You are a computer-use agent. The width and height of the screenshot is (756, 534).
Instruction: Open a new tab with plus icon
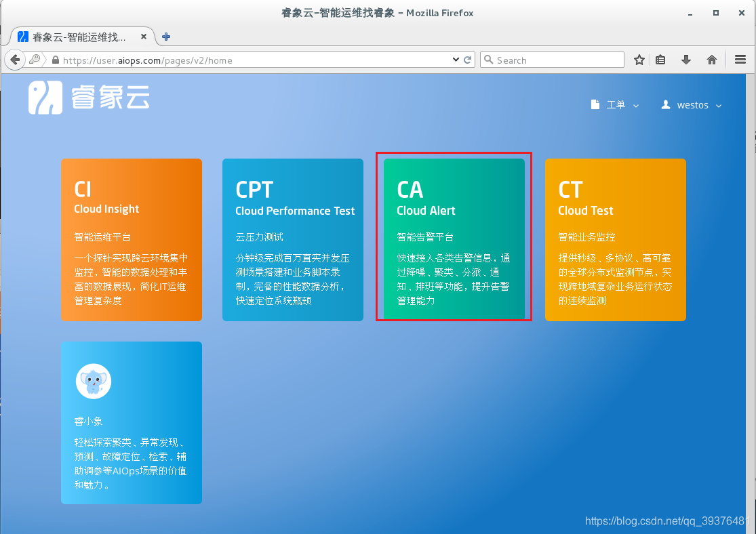click(x=166, y=37)
